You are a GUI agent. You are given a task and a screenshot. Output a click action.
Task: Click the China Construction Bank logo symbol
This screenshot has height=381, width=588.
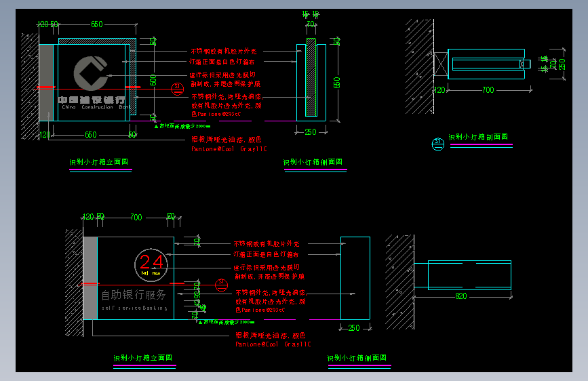[x=90, y=73]
